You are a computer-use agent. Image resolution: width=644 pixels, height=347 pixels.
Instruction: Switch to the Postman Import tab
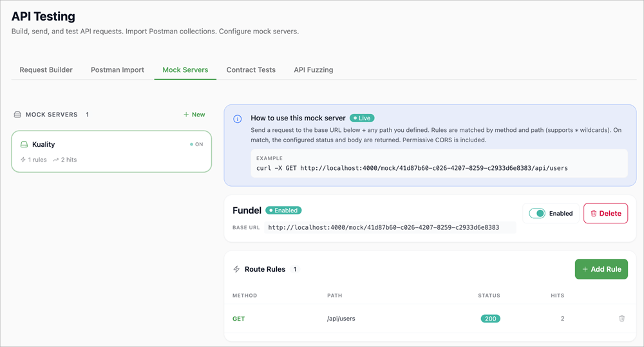117,70
